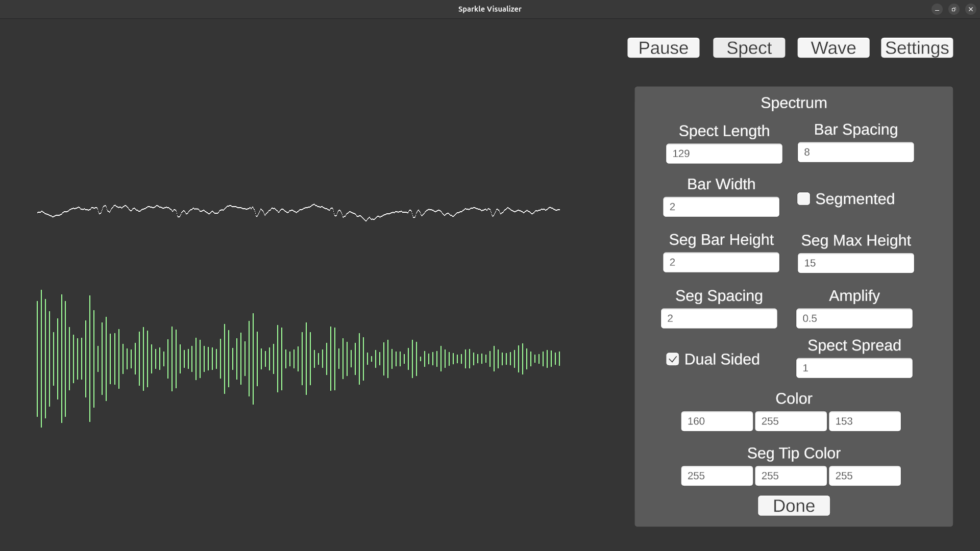The image size is (980, 551).
Task: Focus the Seg Spacing input
Action: 719,318
